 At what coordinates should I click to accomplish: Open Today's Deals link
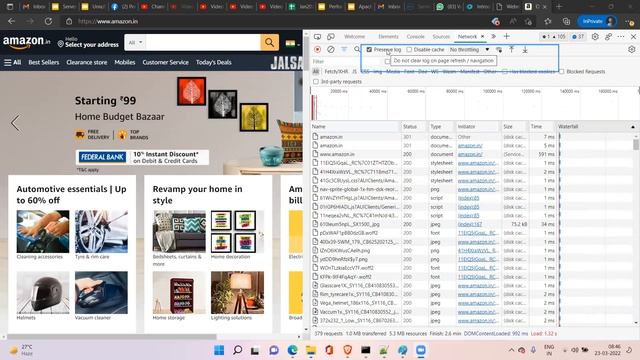pyautogui.click(x=213, y=62)
